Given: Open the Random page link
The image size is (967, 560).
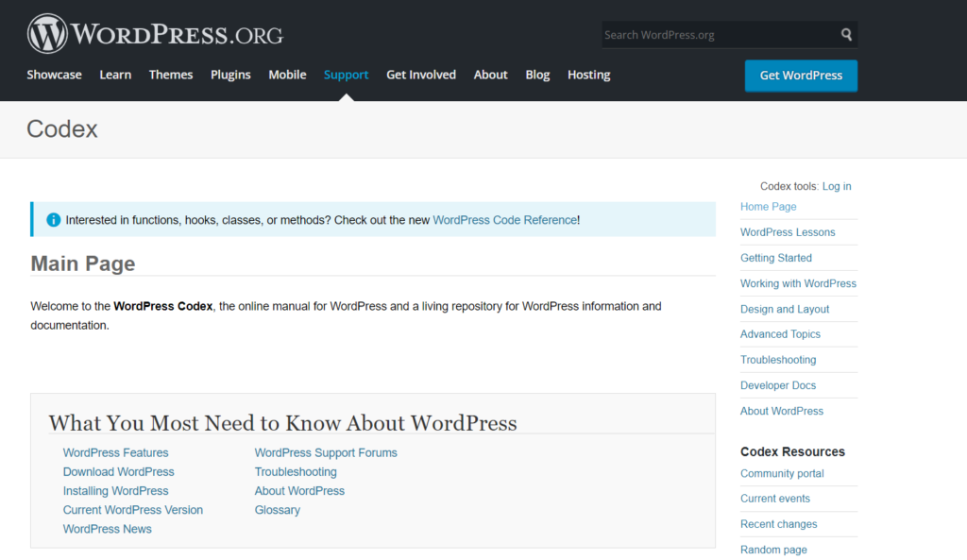Looking at the screenshot, I should pos(773,550).
